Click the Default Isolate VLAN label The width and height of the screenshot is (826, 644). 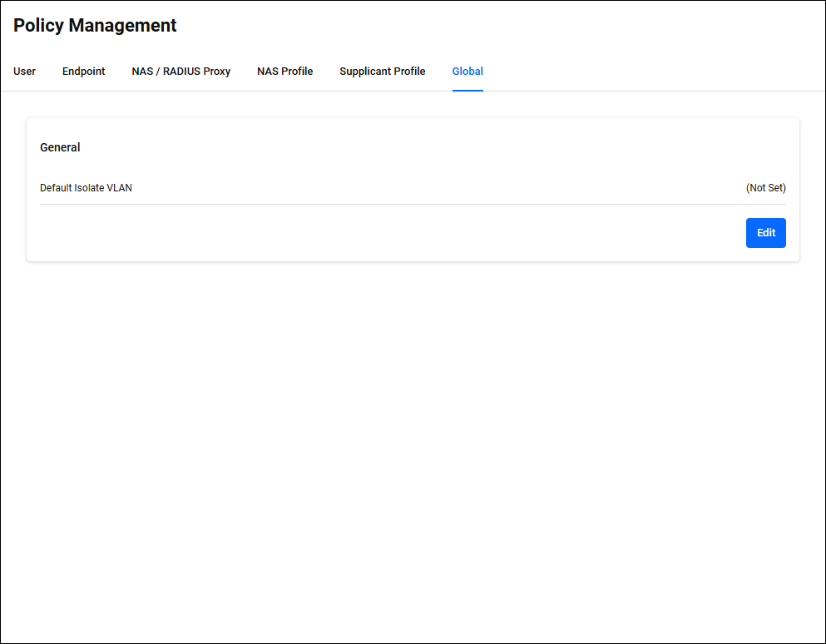pos(86,188)
